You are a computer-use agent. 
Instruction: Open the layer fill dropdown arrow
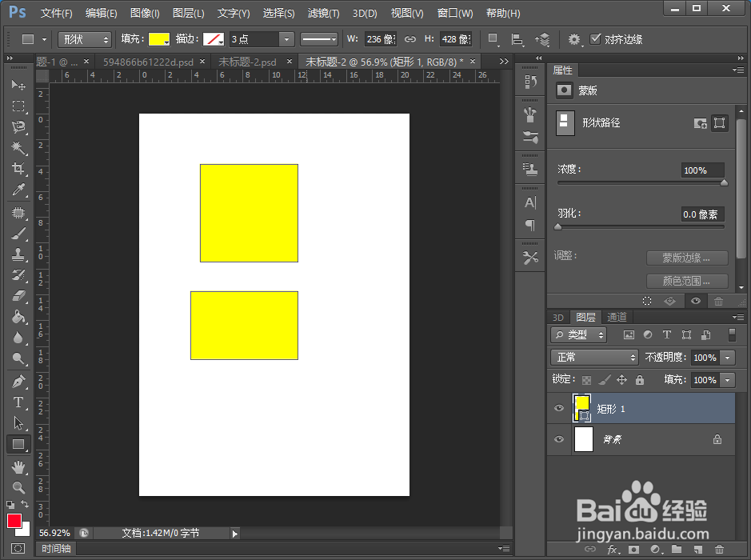pyautogui.click(x=728, y=380)
